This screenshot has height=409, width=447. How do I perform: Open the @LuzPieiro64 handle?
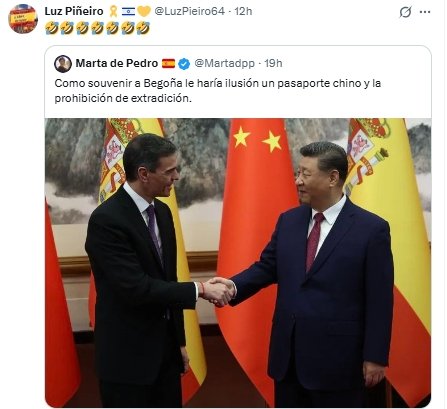coord(190,11)
